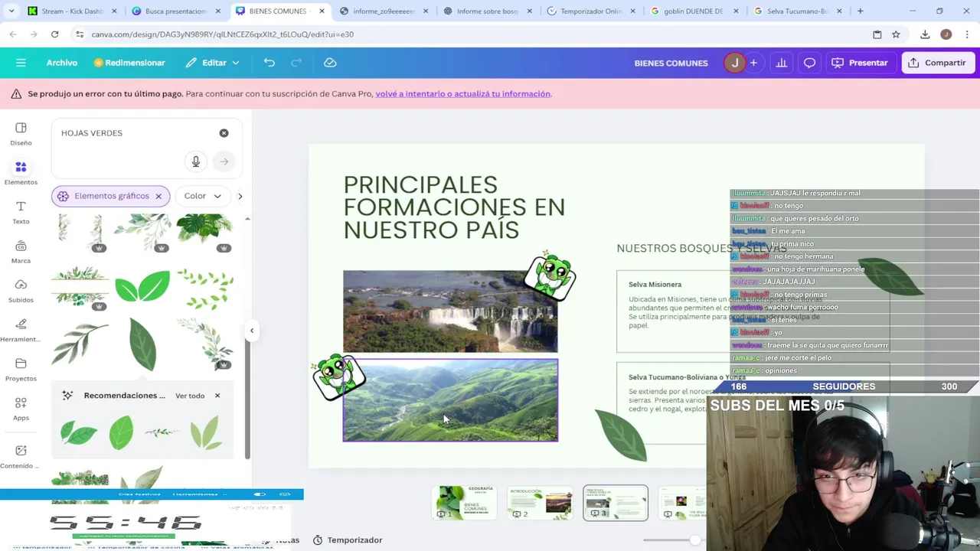Add collaborators with the plus icon
The width and height of the screenshot is (980, 551).
tap(753, 63)
